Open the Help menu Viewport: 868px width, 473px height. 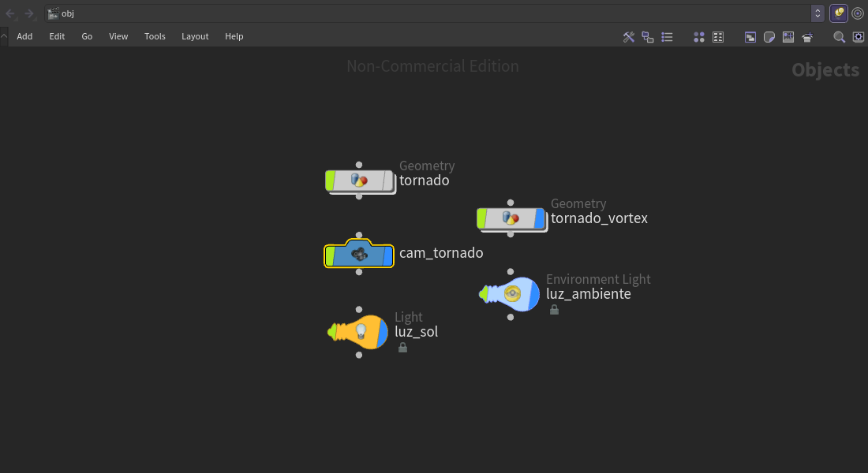click(234, 36)
